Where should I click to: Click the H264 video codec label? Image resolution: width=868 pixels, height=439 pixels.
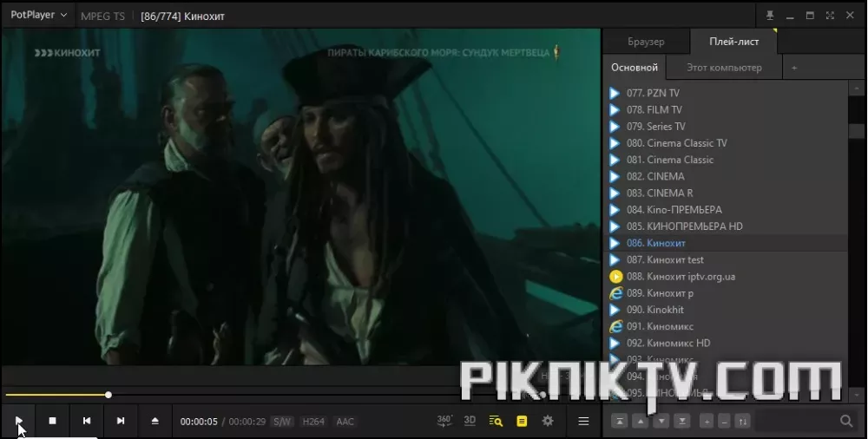[313, 422]
